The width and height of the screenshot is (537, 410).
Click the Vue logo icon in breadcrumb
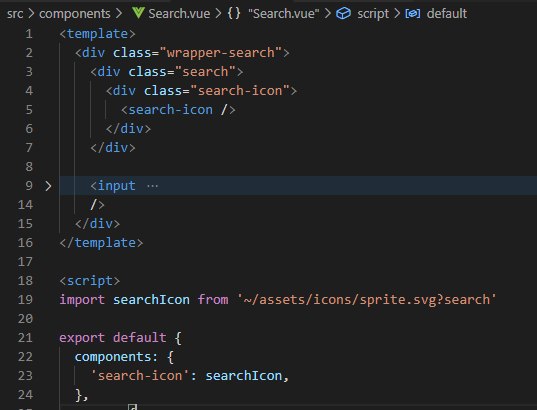(138, 13)
